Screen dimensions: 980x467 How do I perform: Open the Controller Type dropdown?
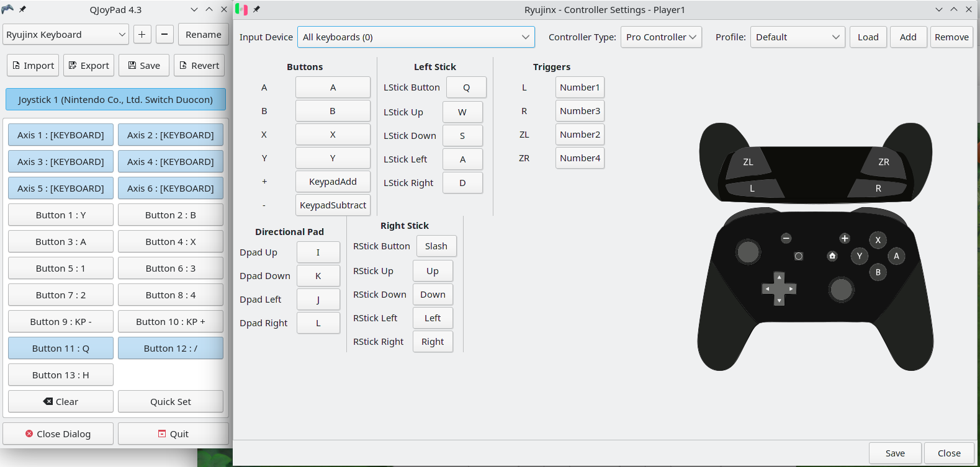click(661, 37)
